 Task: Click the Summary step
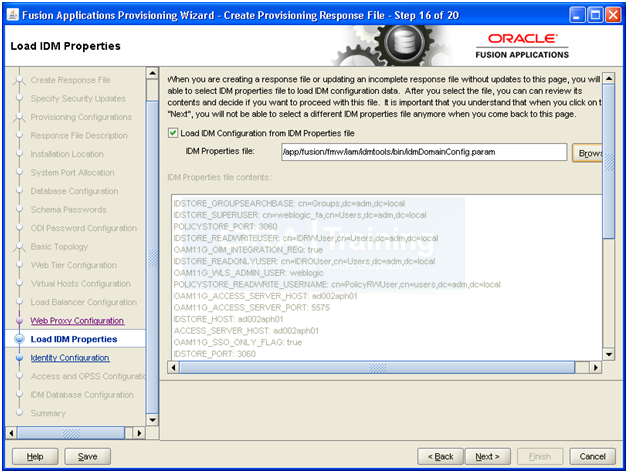pos(48,413)
